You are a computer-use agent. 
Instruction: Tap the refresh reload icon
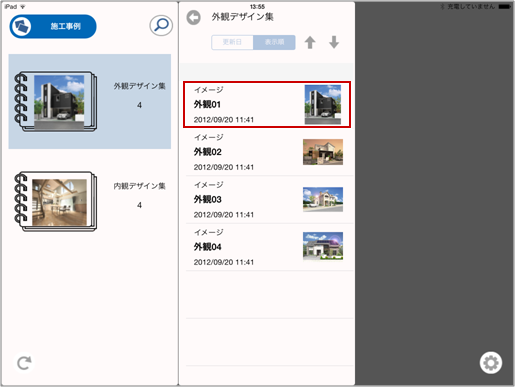coord(24,363)
